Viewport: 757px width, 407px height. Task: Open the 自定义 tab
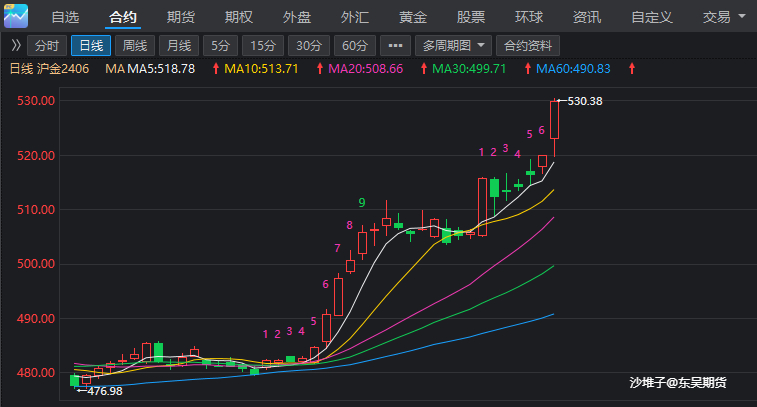pos(652,17)
